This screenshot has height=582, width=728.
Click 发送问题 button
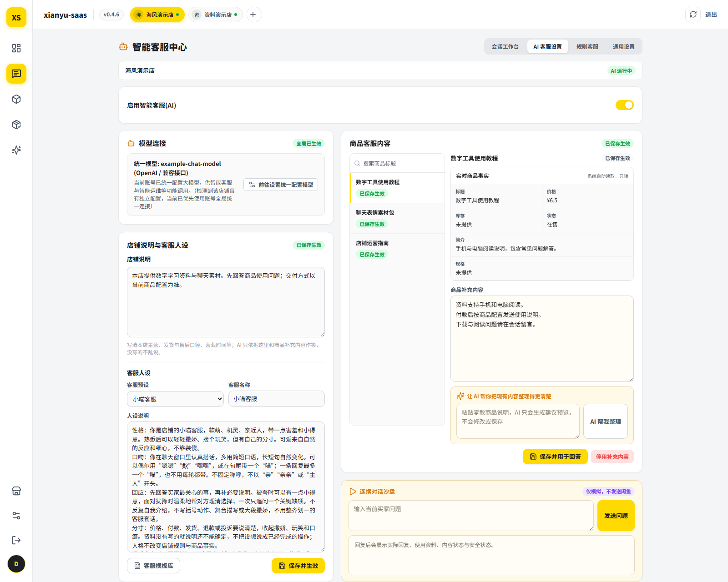point(616,516)
